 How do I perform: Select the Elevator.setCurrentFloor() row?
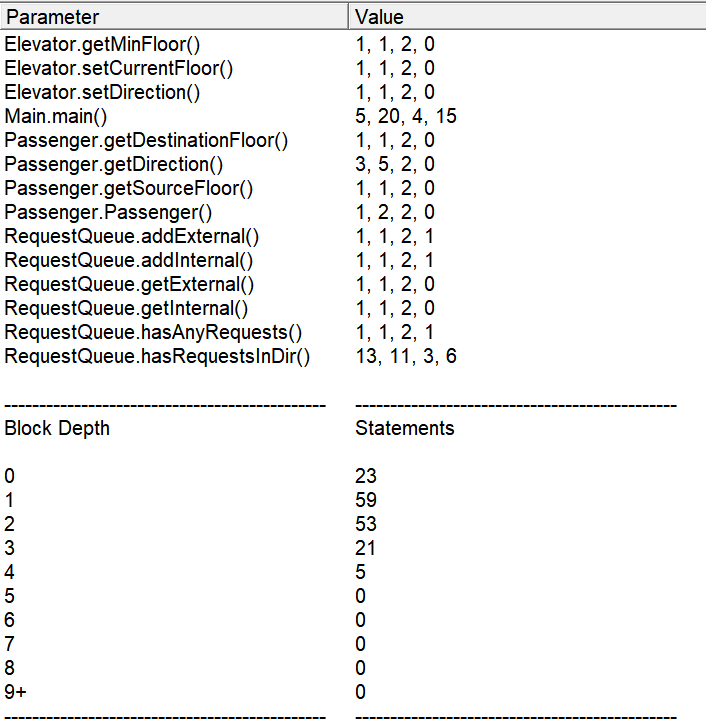click(x=353, y=68)
